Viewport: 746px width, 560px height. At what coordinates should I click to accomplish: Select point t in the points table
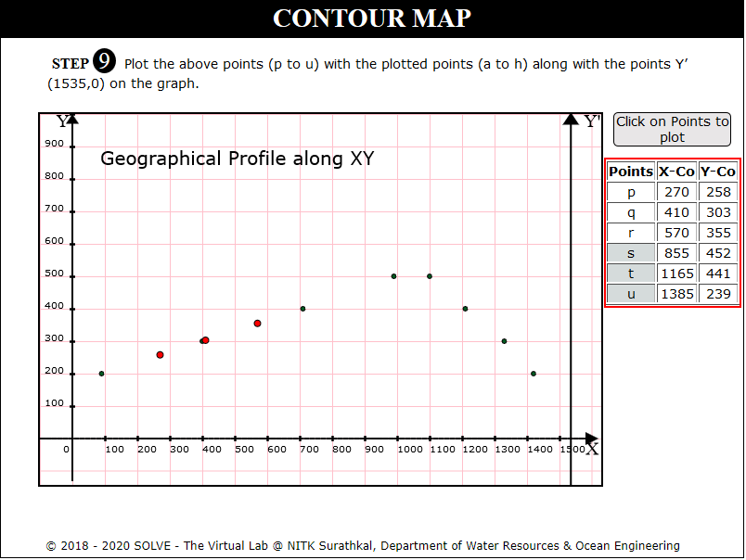pyautogui.click(x=631, y=274)
